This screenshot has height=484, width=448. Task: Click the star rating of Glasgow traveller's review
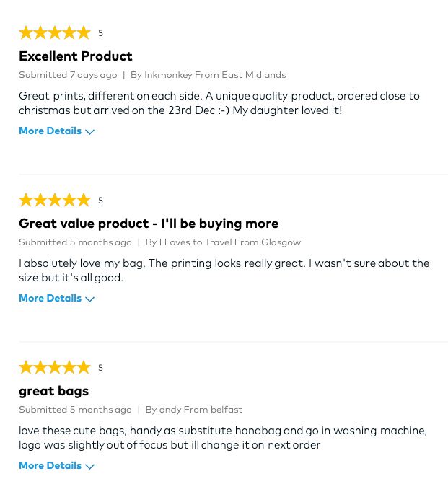click(55, 200)
